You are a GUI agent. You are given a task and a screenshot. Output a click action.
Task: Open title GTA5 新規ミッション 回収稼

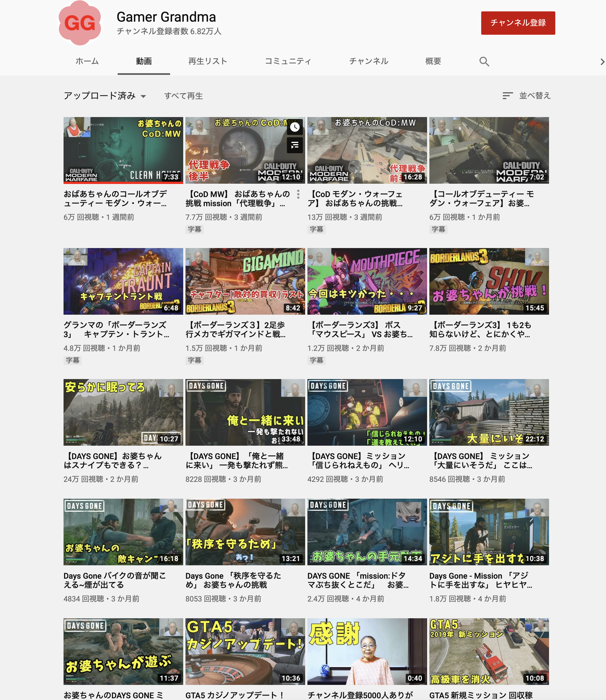click(x=481, y=695)
